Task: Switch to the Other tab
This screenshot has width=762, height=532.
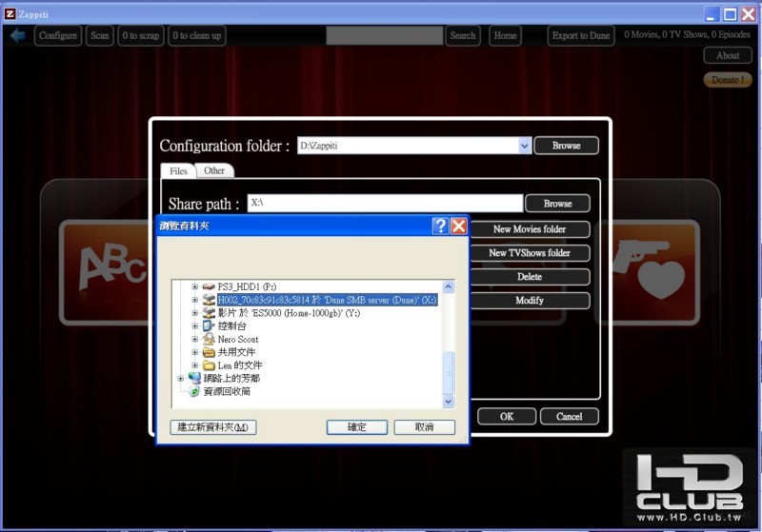Action: click(214, 171)
